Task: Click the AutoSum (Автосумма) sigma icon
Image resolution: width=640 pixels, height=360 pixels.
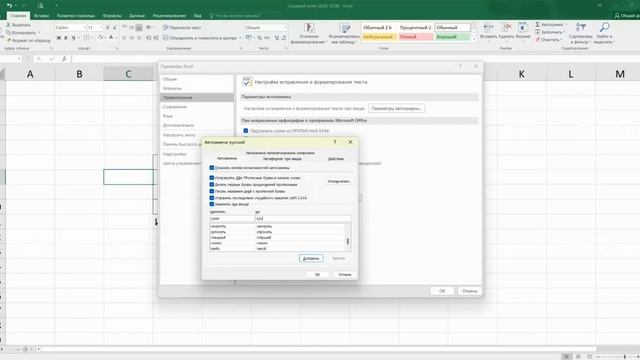Action: [x=538, y=25]
